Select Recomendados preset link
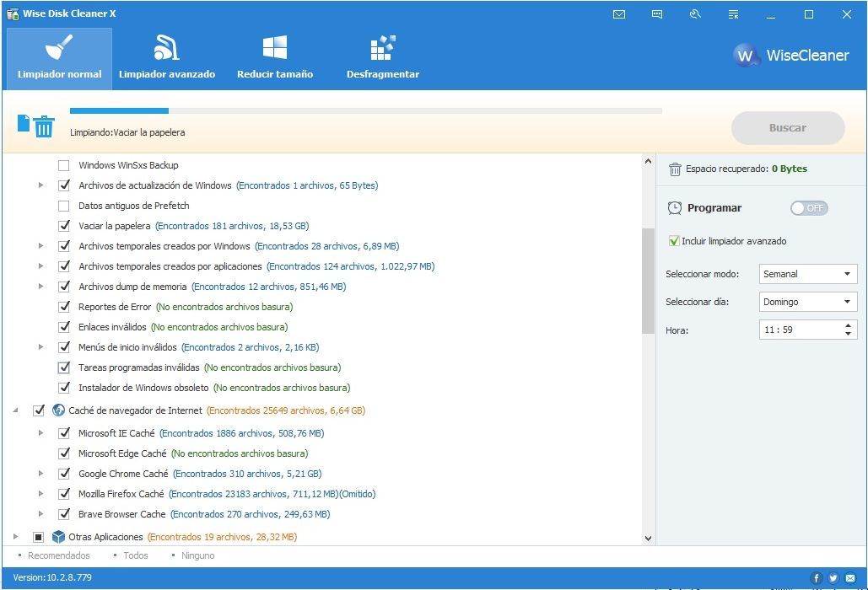This screenshot has width=868, height=590. (59, 555)
